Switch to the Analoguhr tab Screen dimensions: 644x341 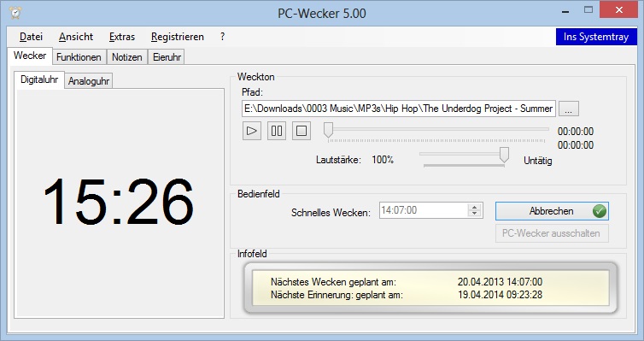pyautogui.click(x=89, y=81)
